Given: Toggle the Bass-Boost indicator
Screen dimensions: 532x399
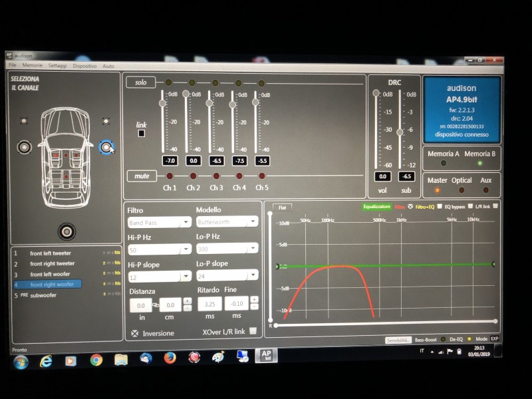Looking at the screenshot, I should [x=443, y=339].
